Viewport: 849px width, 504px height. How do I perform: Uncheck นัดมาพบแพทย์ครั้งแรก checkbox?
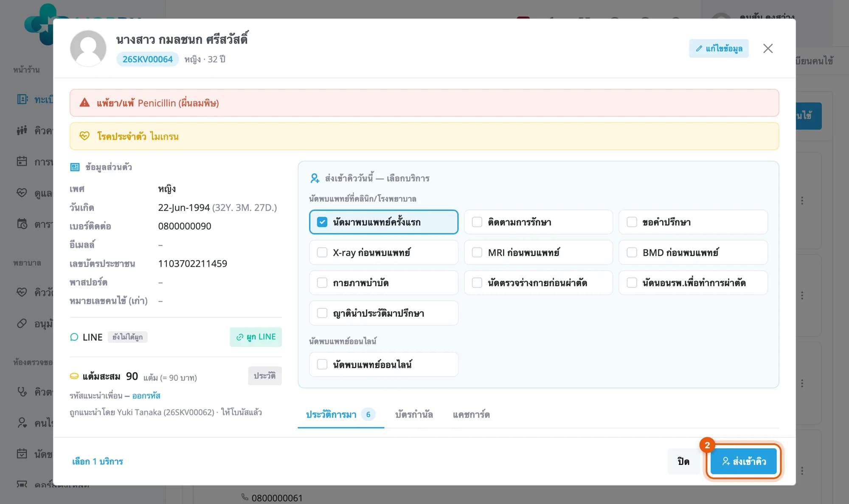322,222
